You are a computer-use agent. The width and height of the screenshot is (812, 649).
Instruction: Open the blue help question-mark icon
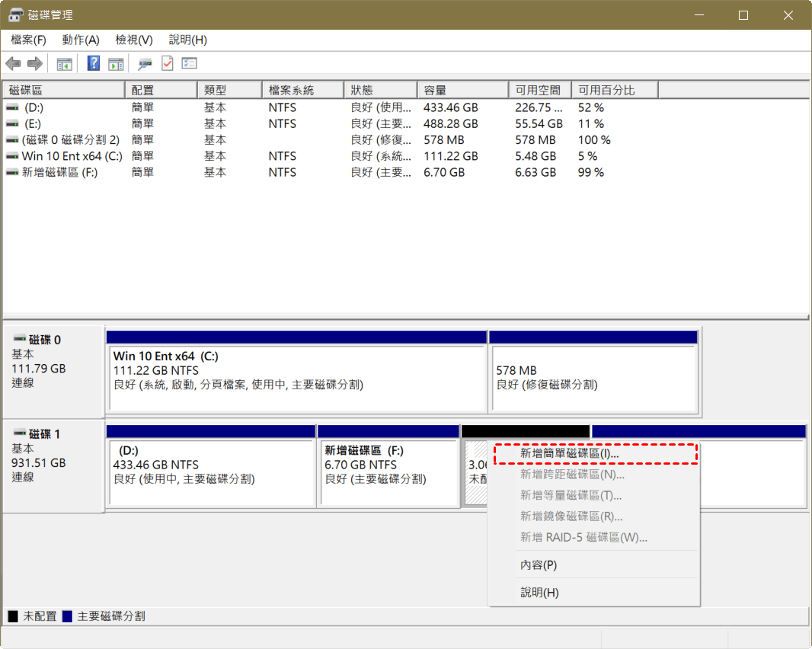coord(94,64)
